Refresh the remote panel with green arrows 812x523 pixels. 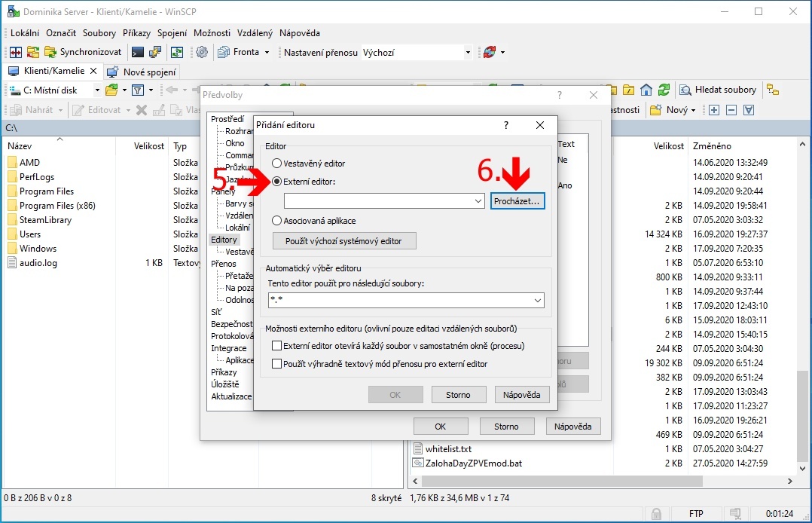664,90
